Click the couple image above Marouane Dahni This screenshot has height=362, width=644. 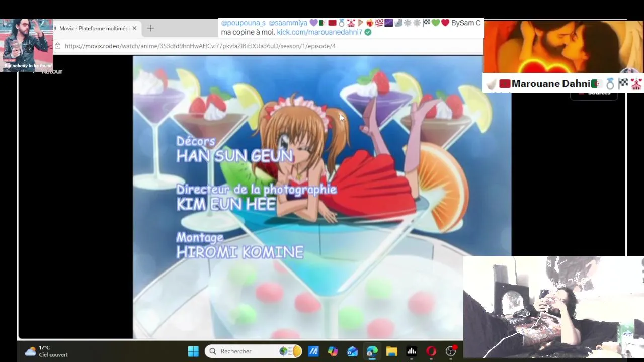[x=563, y=46]
